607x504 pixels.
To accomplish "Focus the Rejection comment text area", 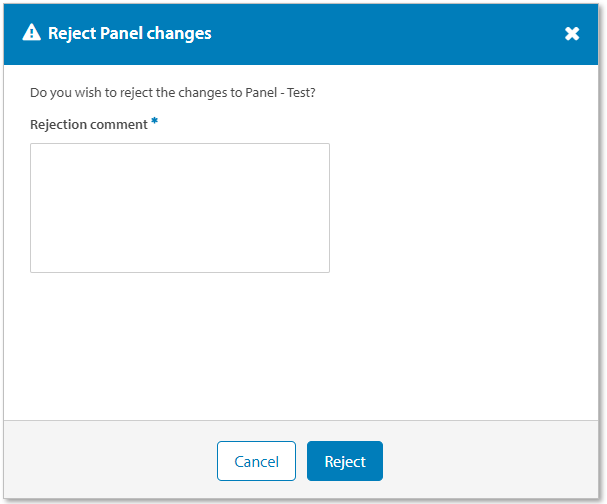I will click(180, 208).
